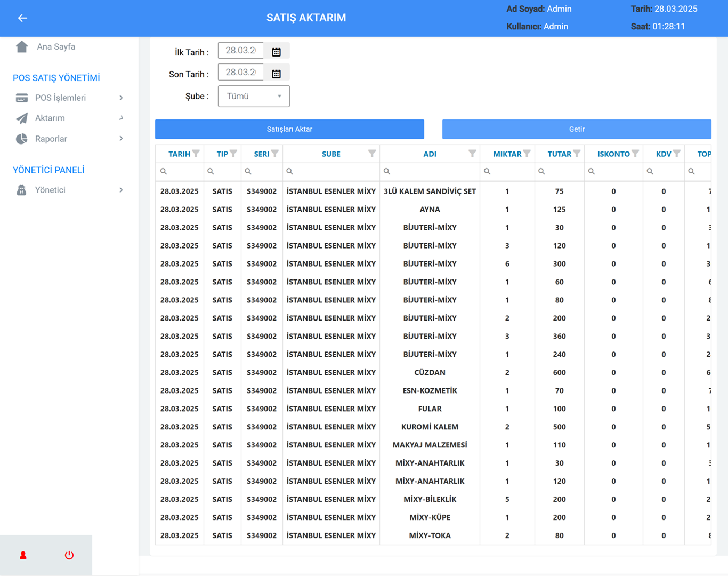Select the MİXY-BİLEKLİK product cell
The image size is (728, 576).
coord(430,500)
